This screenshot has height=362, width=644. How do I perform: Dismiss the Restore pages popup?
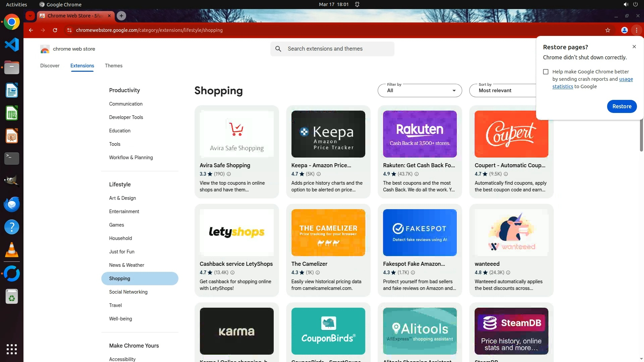pos(634,47)
